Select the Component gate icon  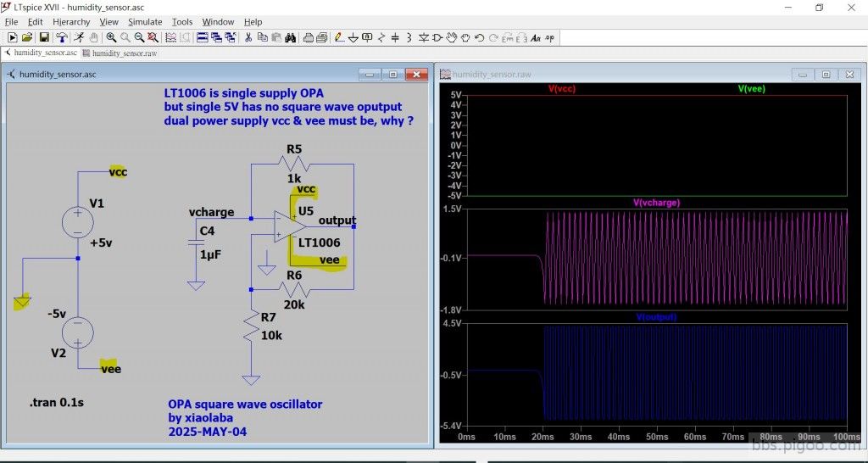(437, 37)
